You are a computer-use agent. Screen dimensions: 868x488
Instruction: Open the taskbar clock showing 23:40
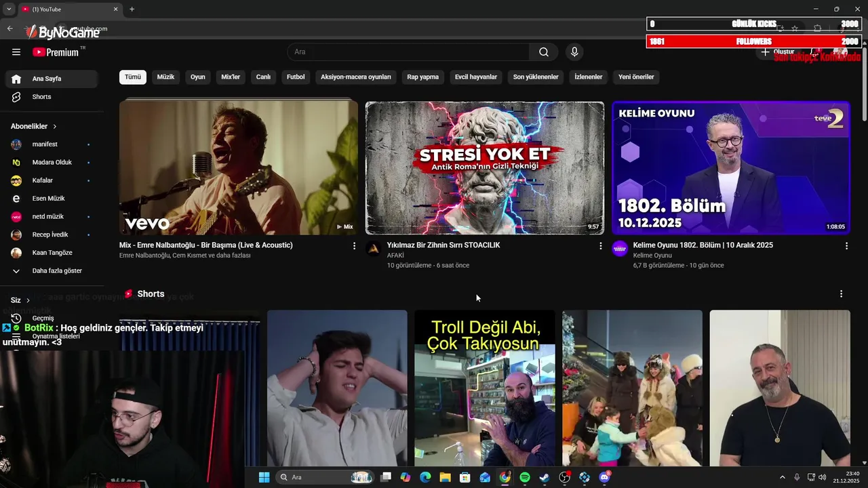point(846,477)
